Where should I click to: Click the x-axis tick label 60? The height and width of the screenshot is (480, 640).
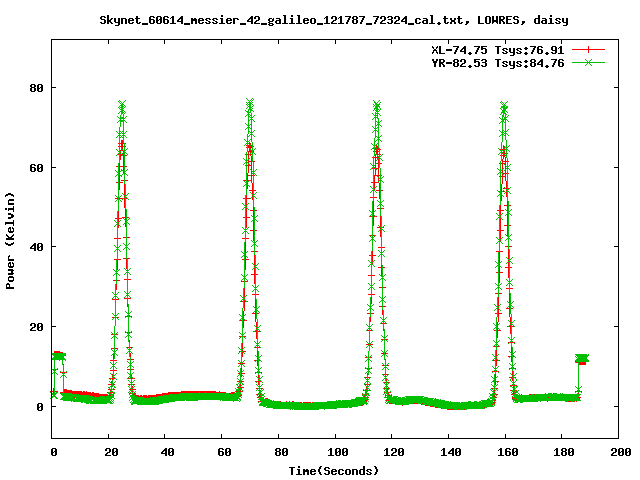[224, 452]
